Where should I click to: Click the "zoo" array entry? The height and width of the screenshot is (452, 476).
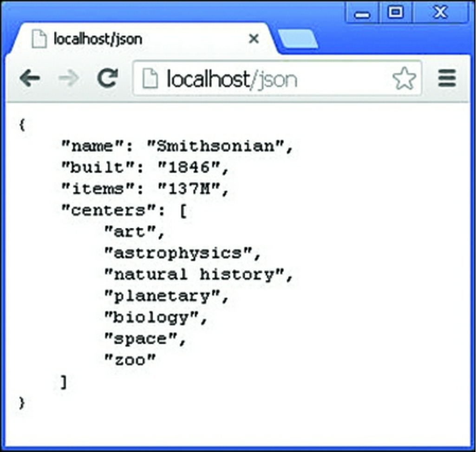130,361
